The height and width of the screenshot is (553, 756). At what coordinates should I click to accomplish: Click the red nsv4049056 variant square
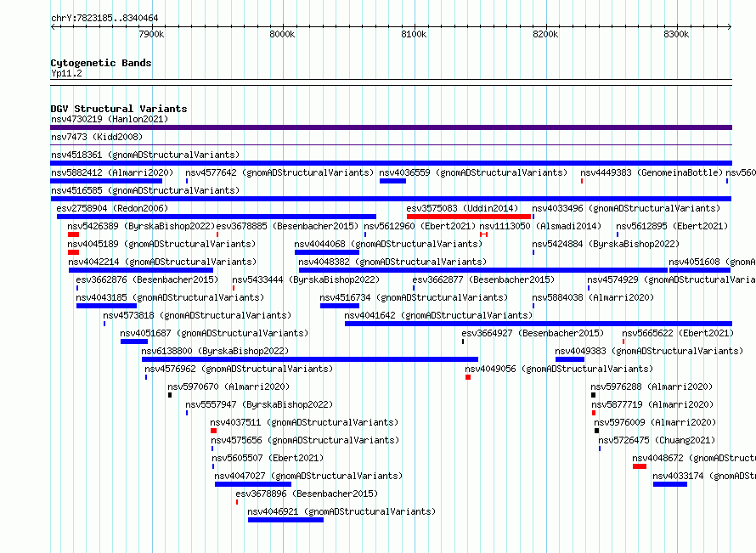[468, 377]
